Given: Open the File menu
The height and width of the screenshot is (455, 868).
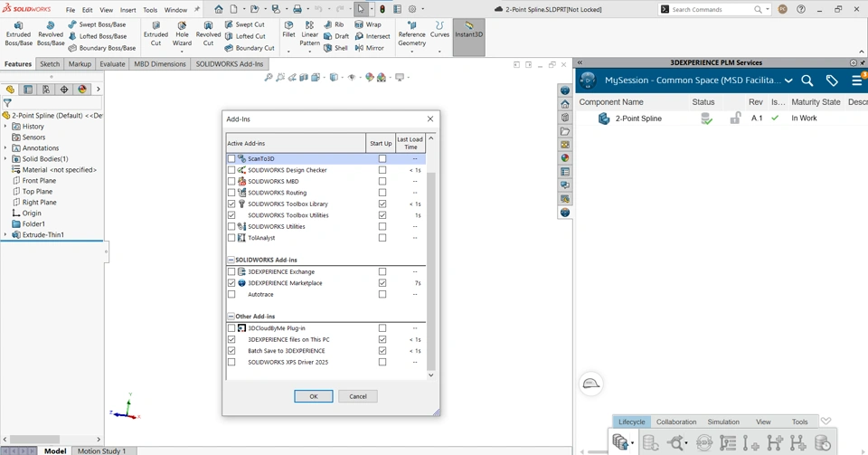Looking at the screenshot, I should pyautogui.click(x=71, y=10).
